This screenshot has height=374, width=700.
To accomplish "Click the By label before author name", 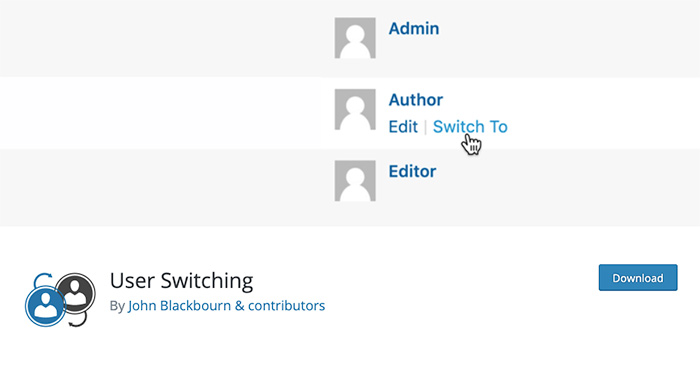I will click(x=117, y=306).
